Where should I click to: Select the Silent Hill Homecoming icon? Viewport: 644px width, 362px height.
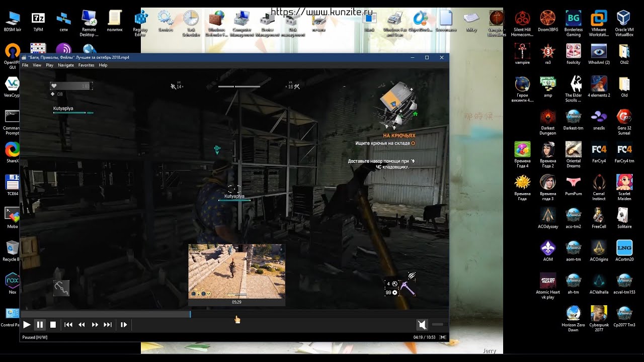(522, 24)
